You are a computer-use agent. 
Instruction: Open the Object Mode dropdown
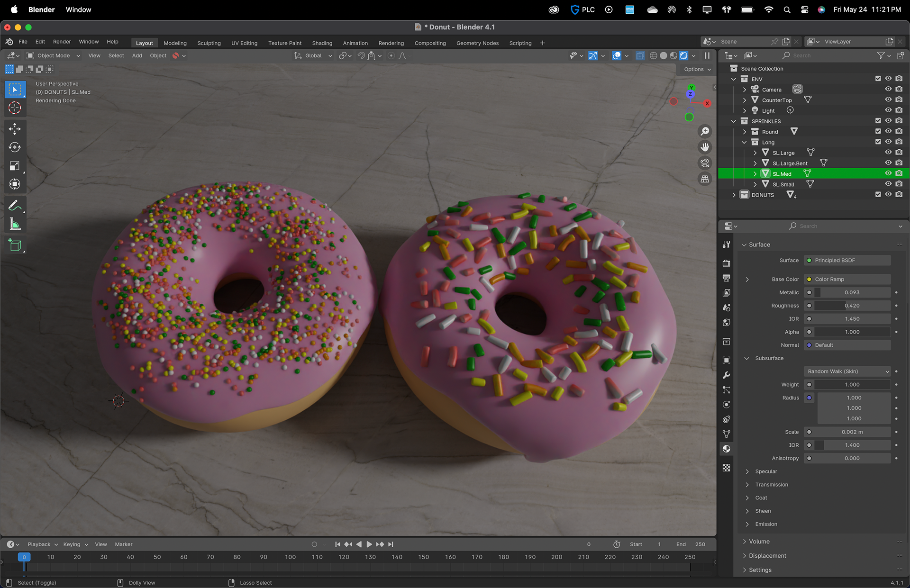[54, 56]
